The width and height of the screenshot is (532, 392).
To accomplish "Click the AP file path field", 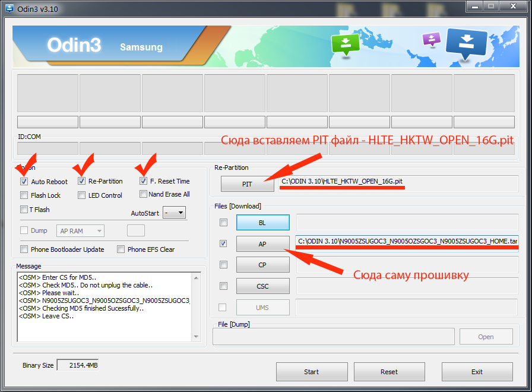I will pyautogui.click(x=407, y=241).
